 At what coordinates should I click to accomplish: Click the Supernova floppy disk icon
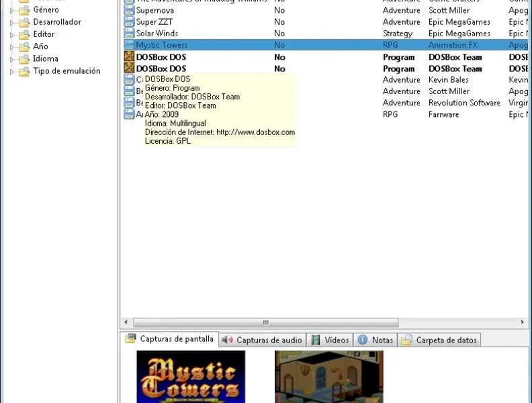tap(129, 10)
